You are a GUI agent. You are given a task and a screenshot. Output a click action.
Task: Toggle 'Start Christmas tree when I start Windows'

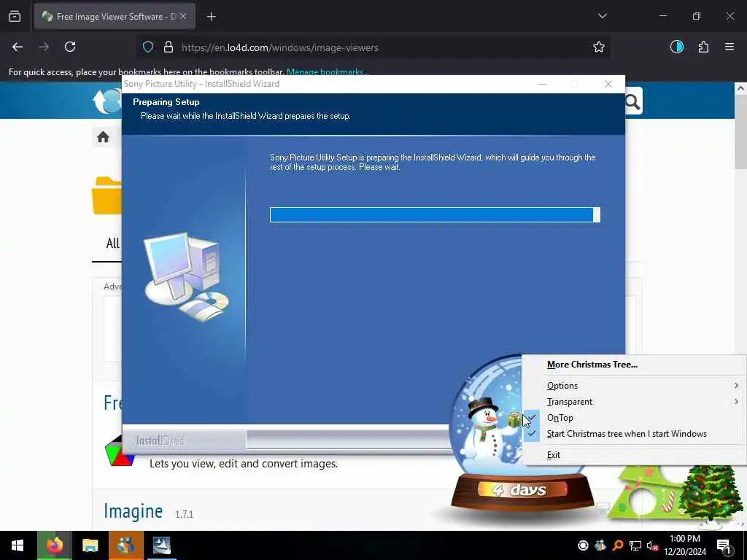634,434
